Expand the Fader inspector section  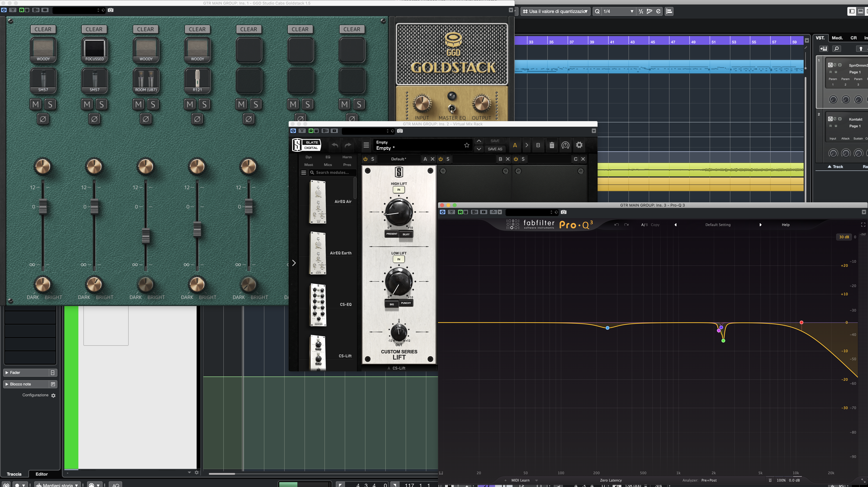click(x=7, y=373)
